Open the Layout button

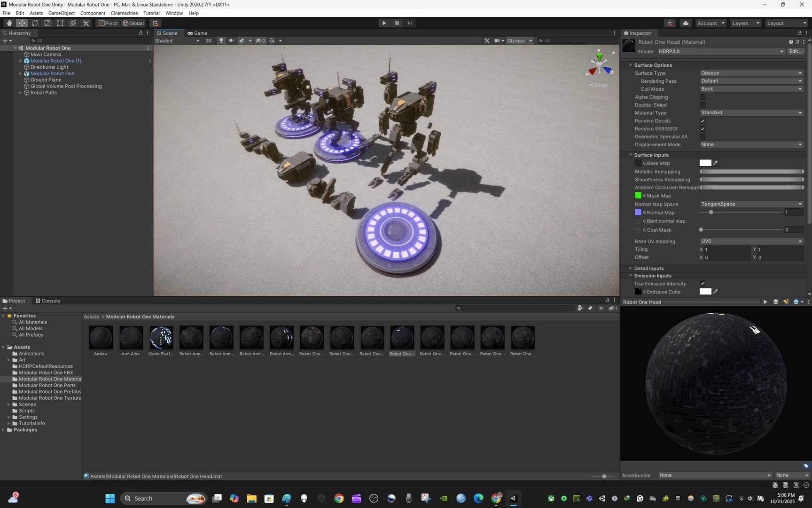786,23
